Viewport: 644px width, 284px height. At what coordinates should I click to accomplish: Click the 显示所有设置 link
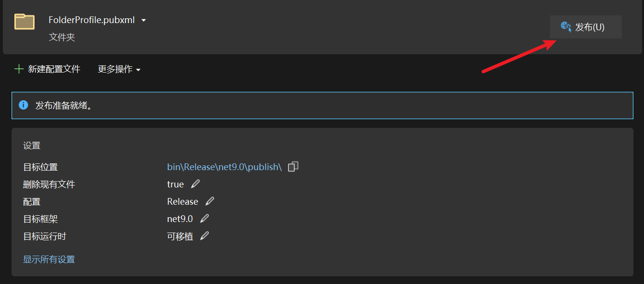(x=49, y=259)
